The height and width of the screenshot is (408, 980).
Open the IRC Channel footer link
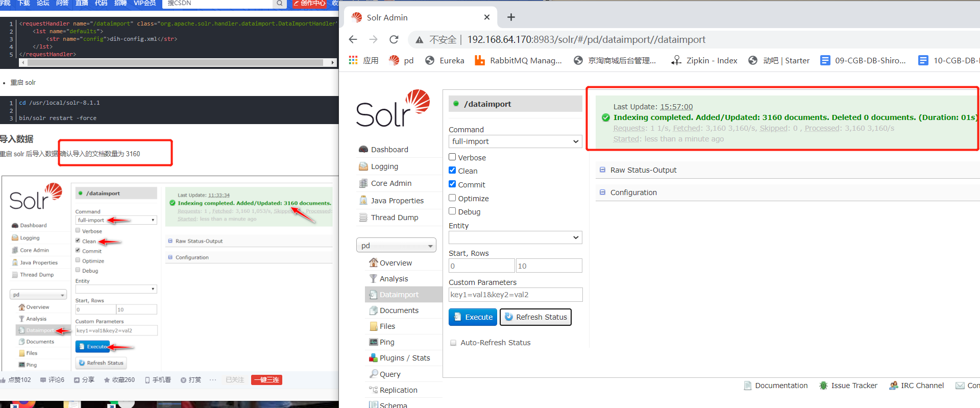(917, 386)
